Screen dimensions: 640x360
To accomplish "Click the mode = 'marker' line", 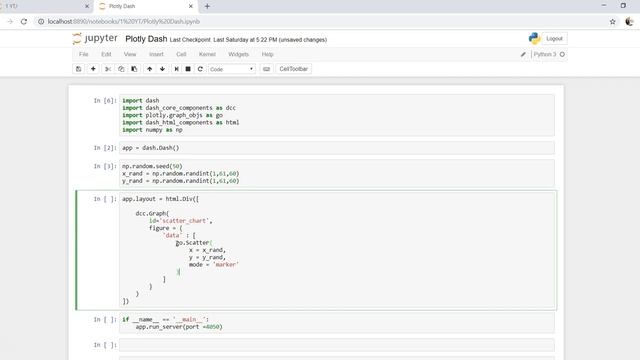I will [213, 265].
